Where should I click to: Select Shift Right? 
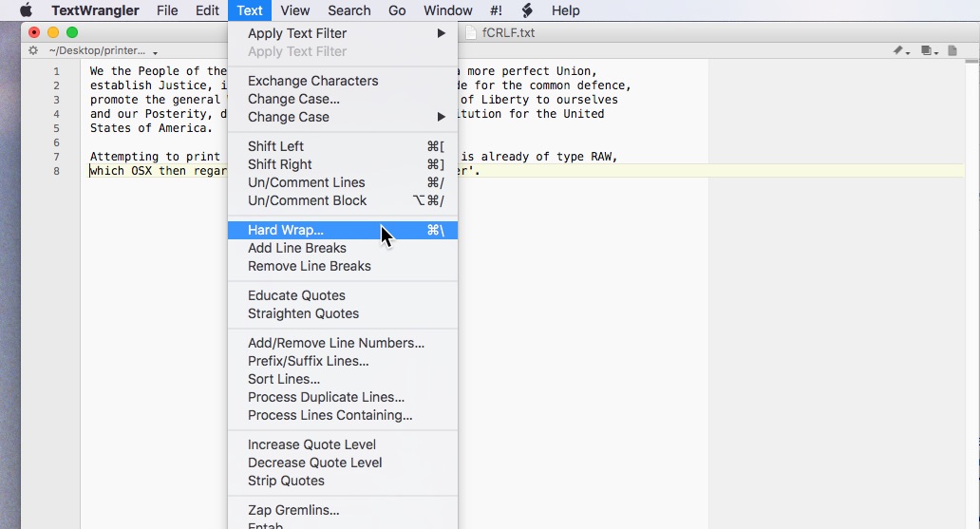[343, 164]
